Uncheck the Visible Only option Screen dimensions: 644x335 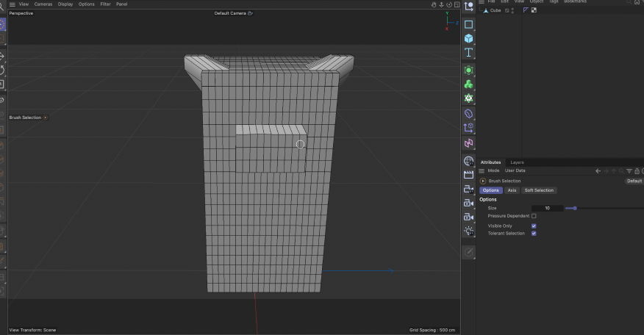click(534, 226)
